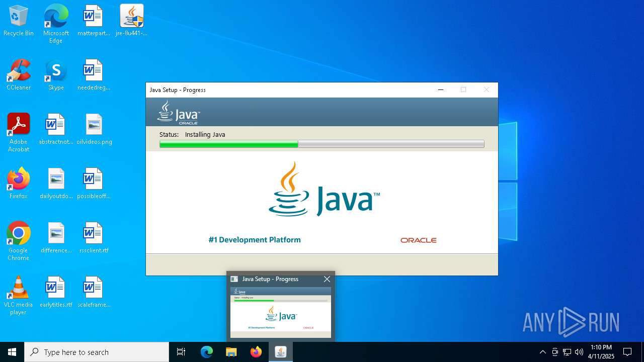The image size is (644, 362).
Task: Select the CCleaner desktop shortcut
Action: tap(19, 75)
